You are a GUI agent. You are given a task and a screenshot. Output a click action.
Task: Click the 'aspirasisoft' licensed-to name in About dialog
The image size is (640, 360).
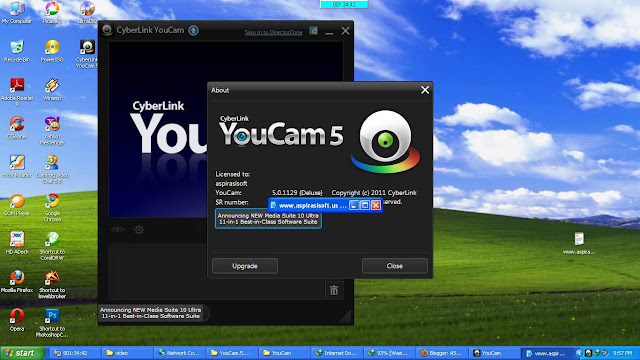(231, 184)
